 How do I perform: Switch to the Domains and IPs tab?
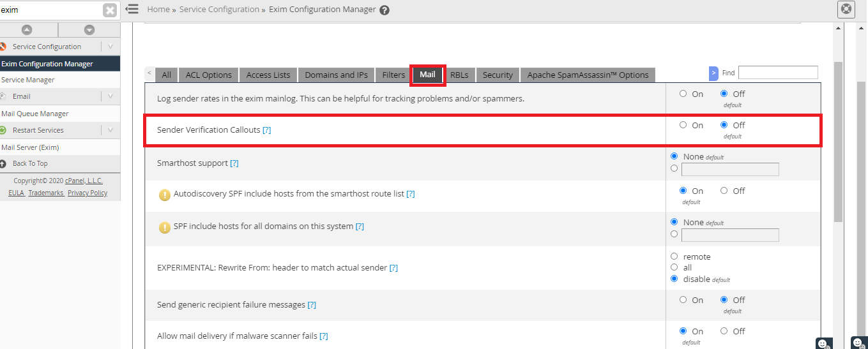[337, 75]
